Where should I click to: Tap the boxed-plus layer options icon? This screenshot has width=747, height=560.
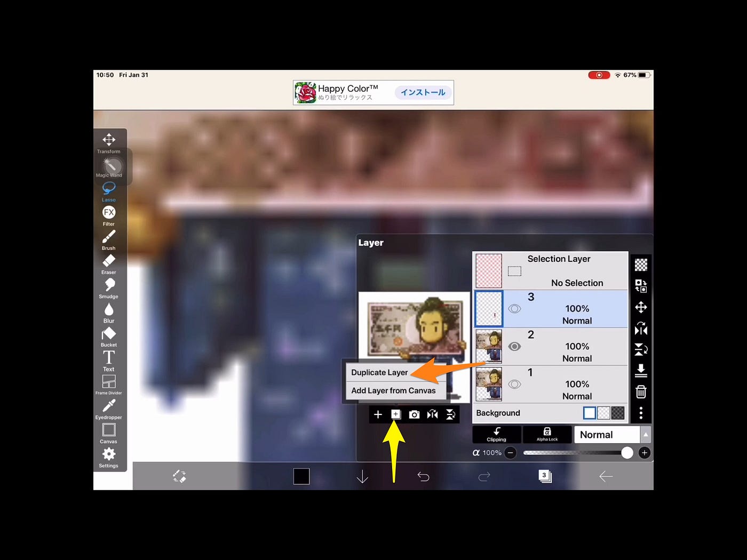click(x=396, y=414)
